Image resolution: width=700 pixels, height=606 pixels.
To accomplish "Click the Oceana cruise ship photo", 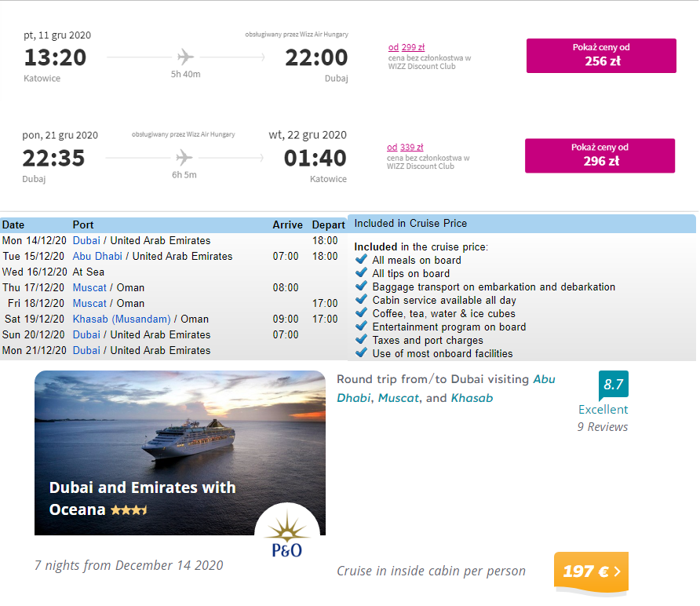I will [180, 453].
